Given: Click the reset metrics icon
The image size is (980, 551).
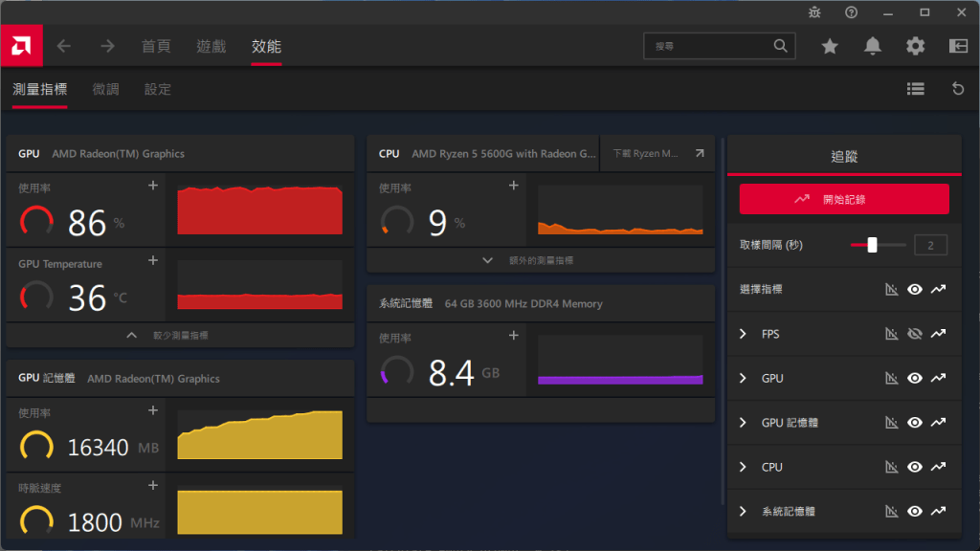Looking at the screenshot, I should coord(958,89).
